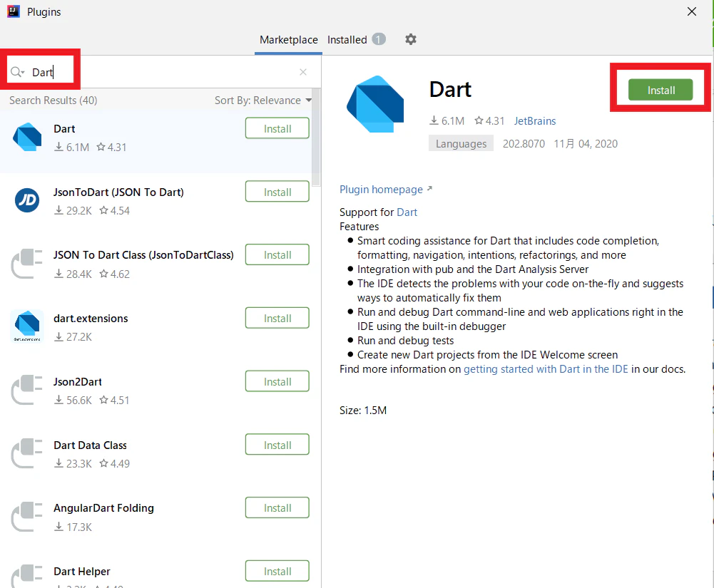Install the JsonToDart plugin
The image size is (714, 588).
(277, 192)
